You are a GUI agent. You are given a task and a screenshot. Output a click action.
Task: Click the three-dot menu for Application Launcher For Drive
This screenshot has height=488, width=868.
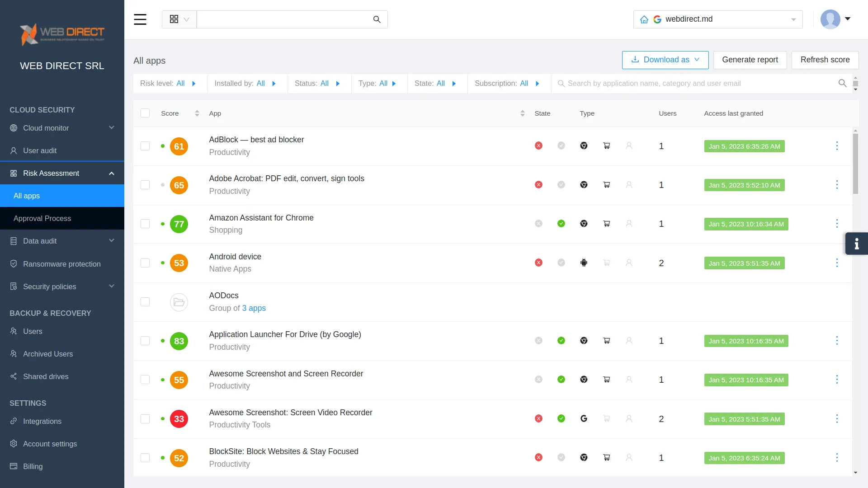point(837,341)
